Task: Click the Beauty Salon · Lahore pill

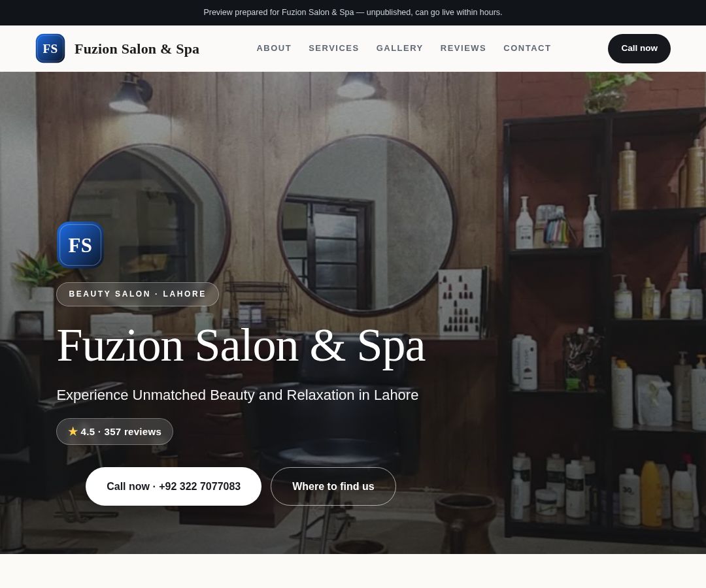Action: click(x=137, y=294)
